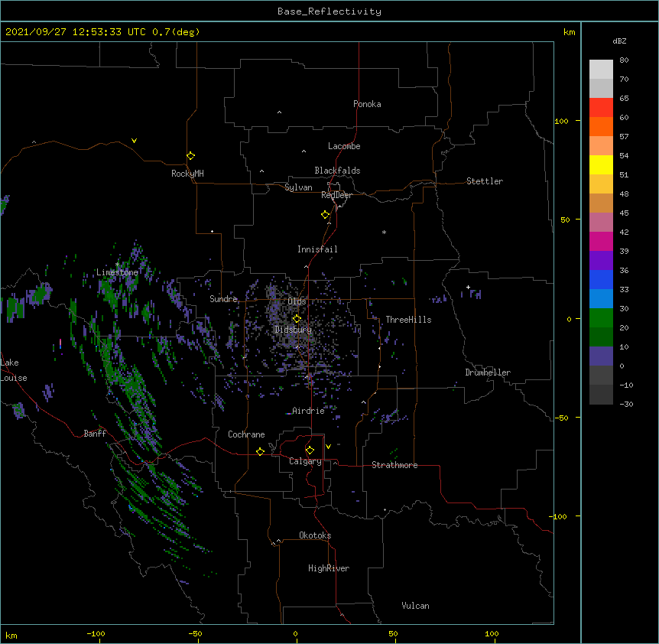
Task: Select the Vulcan label
Action: point(415,606)
